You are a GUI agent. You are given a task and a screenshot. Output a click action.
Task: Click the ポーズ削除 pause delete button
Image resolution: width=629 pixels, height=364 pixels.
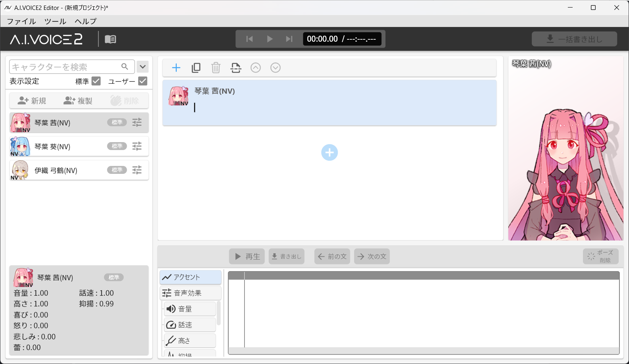(601, 256)
